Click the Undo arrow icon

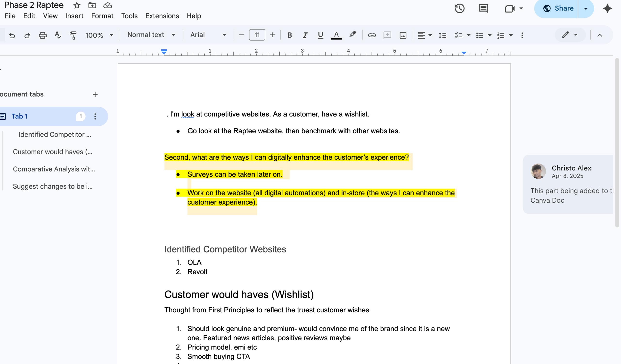(12, 35)
